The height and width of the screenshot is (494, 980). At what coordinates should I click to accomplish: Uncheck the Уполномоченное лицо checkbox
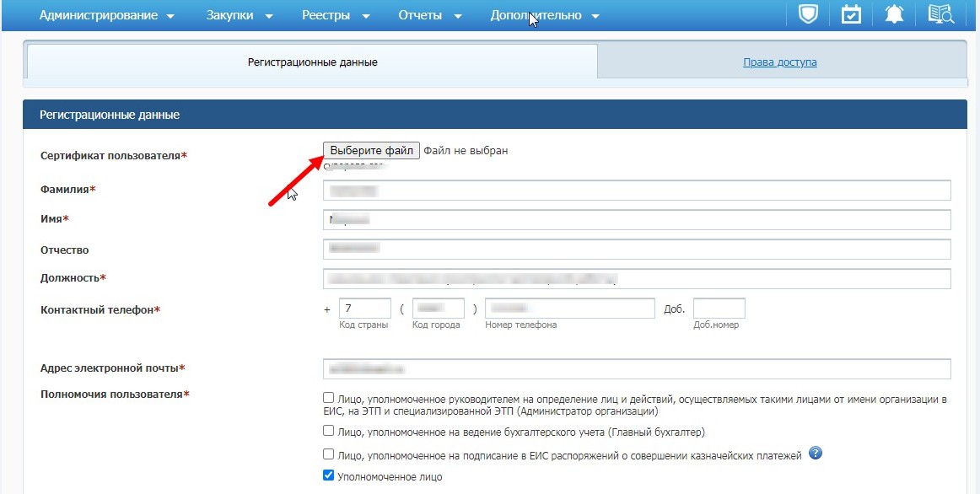coord(329,476)
